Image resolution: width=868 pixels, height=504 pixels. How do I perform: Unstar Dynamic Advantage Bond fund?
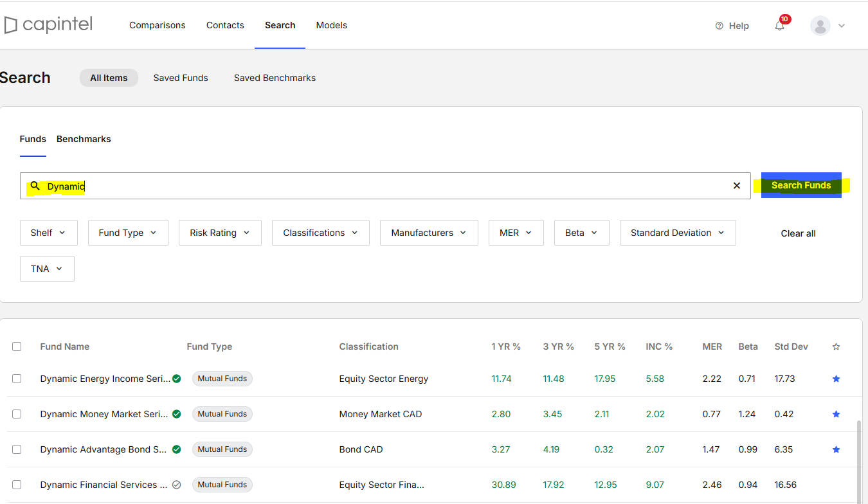pos(836,449)
